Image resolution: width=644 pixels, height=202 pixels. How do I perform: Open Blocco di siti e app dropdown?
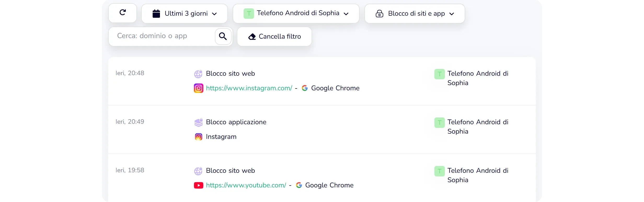point(415,14)
